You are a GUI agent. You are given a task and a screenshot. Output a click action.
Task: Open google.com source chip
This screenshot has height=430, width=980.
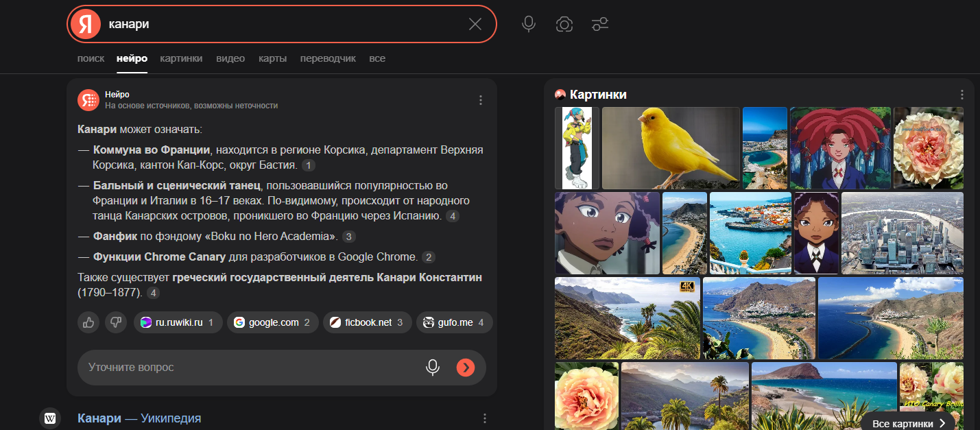(272, 322)
